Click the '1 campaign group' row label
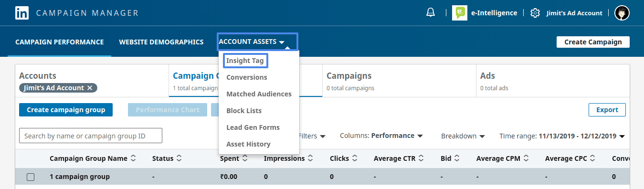The width and height of the screenshot is (644, 189). pyautogui.click(x=80, y=177)
